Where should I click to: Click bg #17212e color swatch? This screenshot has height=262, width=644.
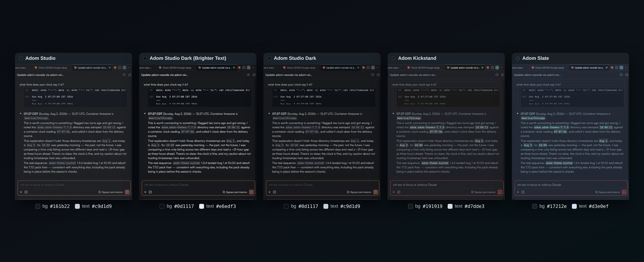pos(535,206)
